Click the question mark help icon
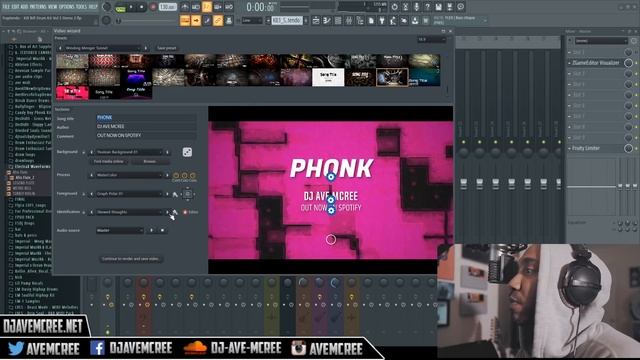 (x=427, y=7)
